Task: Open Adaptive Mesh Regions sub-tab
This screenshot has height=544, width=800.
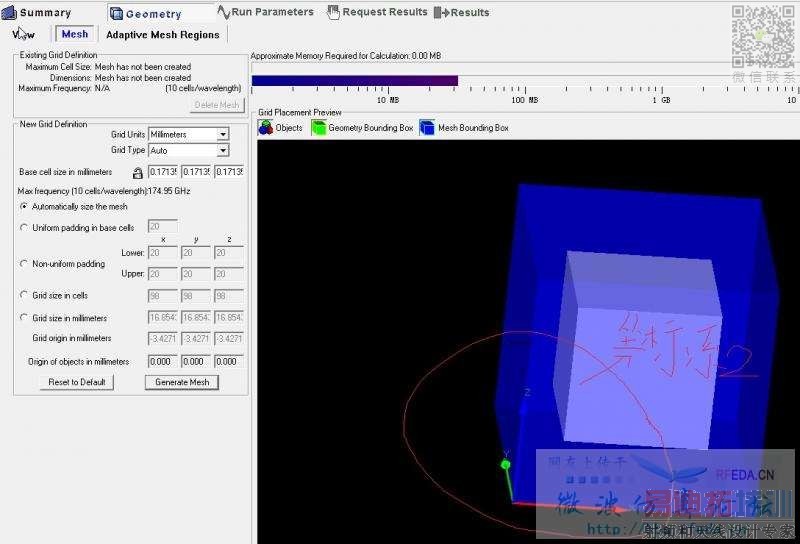Action: point(163,35)
